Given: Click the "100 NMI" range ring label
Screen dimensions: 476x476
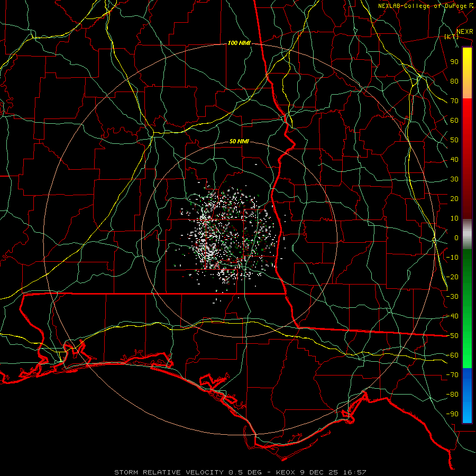Looking at the screenshot, I should 239,43.
